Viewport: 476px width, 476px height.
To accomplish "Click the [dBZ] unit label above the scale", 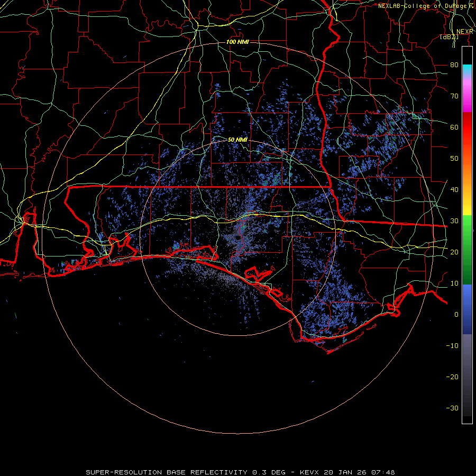I will pos(449,37).
